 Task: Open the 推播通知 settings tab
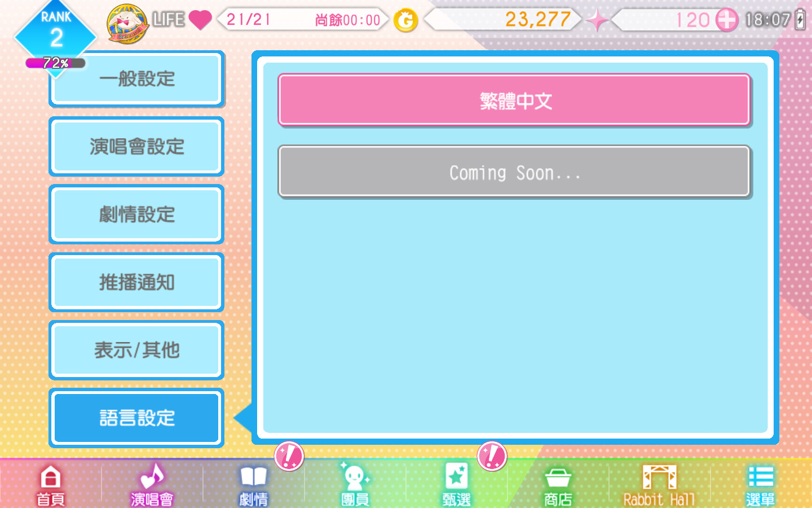click(137, 282)
